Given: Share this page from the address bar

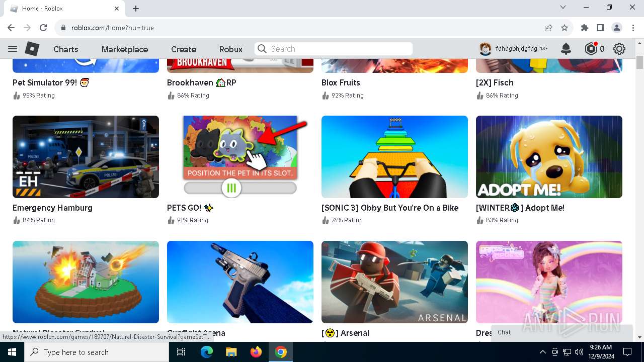Looking at the screenshot, I should 548,28.
